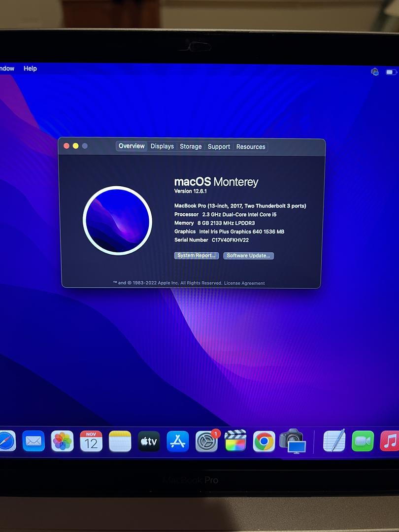399x532 pixels.
Task: Launch the Photos app
Action: pos(63,441)
